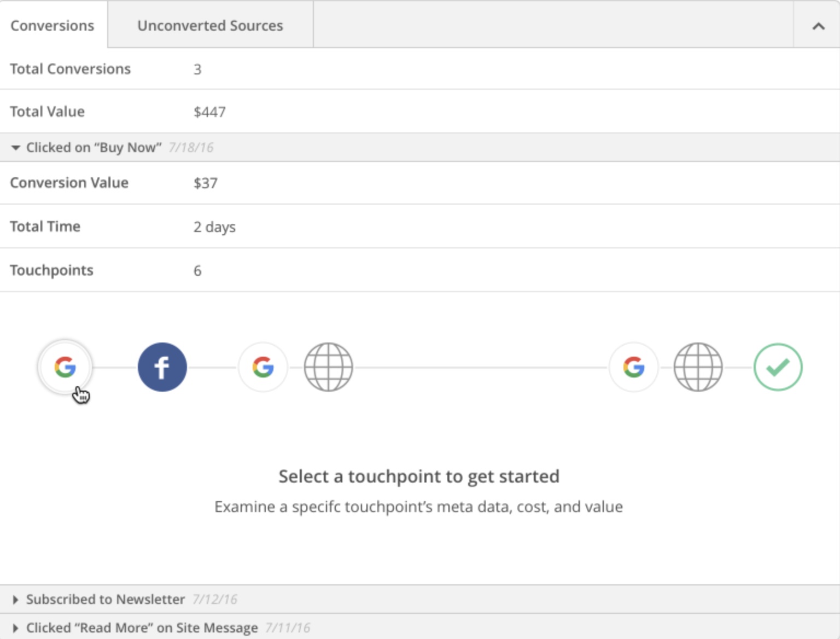Open the Conversions tab

pyautogui.click(x=52, y=26)
